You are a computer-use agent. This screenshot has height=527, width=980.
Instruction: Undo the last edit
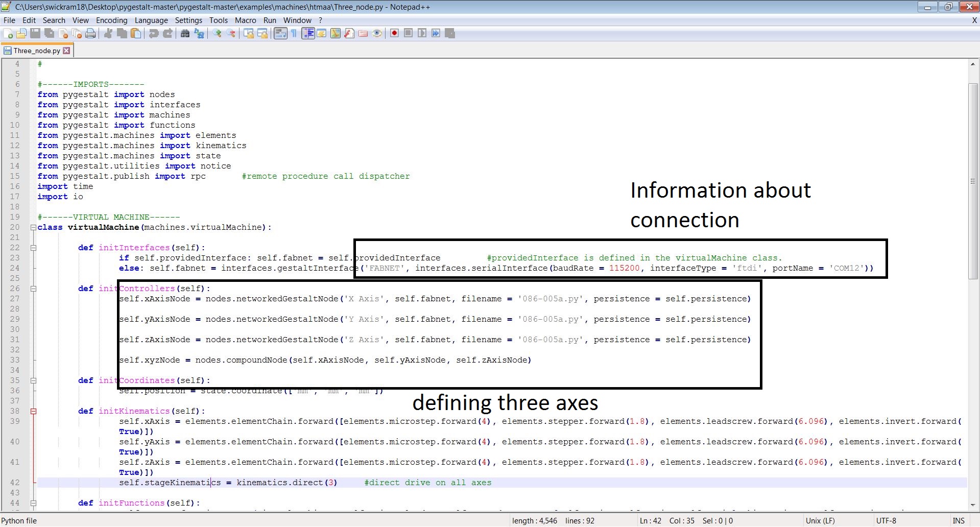(154, 33)
